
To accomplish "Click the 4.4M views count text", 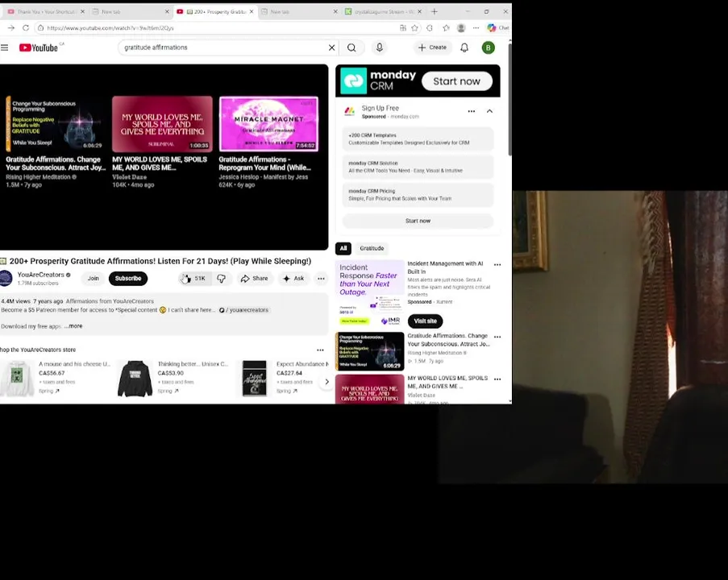I will click(16, 301).
